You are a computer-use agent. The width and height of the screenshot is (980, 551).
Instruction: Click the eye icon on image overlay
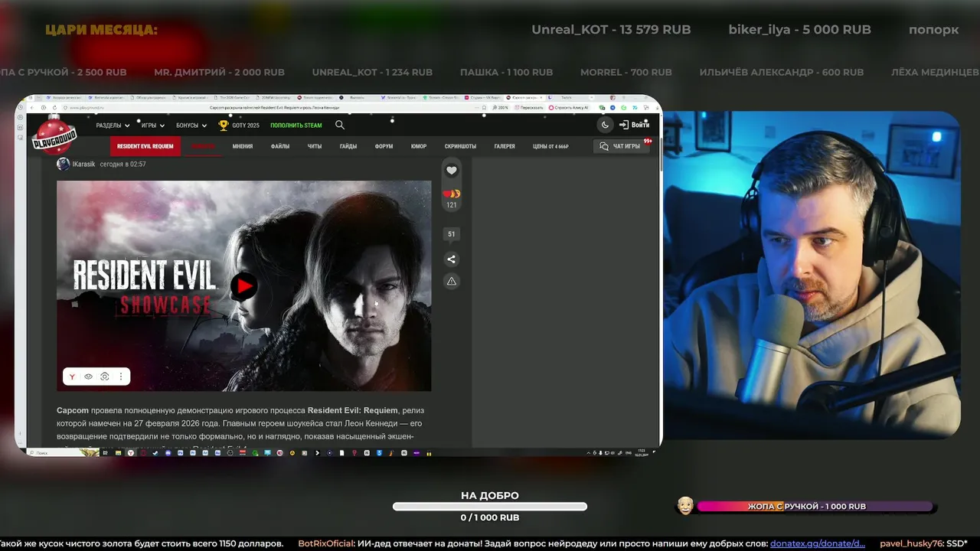pos(88,377)
